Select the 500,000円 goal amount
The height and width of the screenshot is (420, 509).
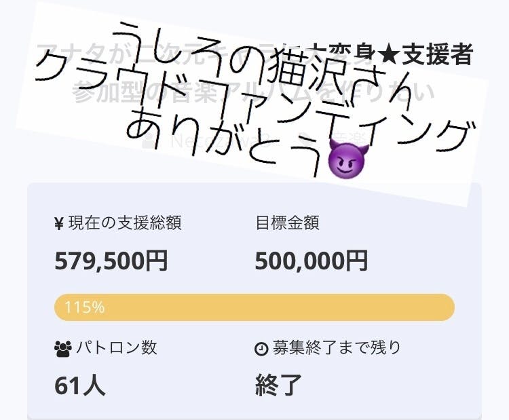click(x=312, y=260)
